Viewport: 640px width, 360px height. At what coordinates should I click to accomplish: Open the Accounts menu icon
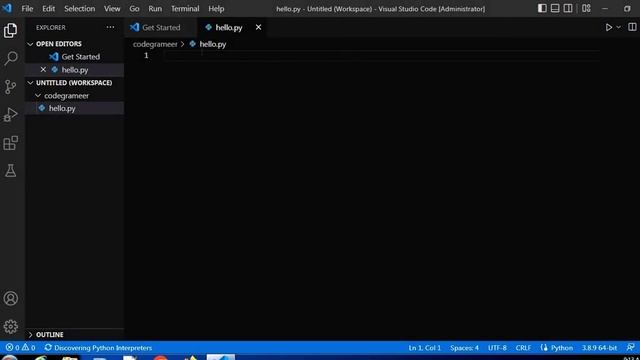point(11,298)
